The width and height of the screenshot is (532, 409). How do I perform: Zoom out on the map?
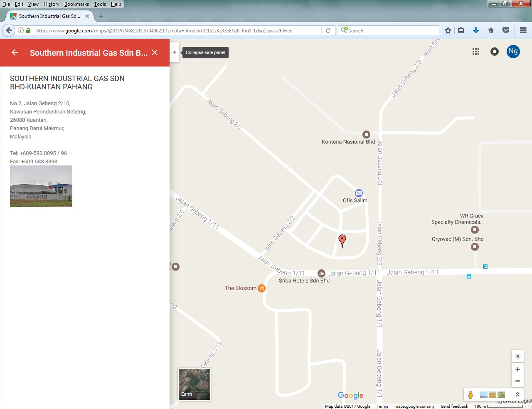click(x=517, y=381)
